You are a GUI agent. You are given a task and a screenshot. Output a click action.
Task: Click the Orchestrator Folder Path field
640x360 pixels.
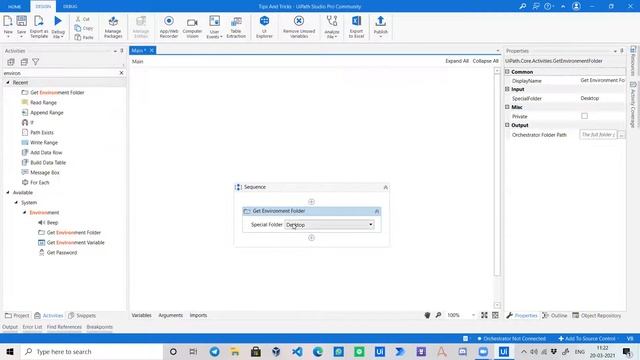(598, 135)
